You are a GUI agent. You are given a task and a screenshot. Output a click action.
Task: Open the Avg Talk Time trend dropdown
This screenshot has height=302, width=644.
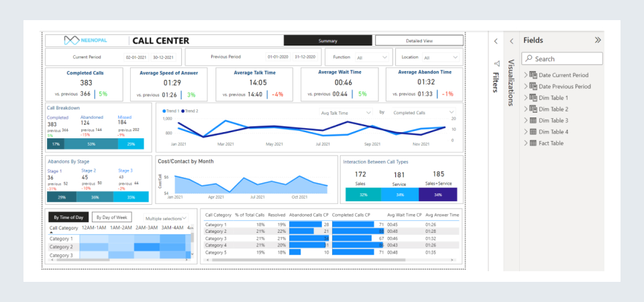pyautogui.click(x=346, y=113)
